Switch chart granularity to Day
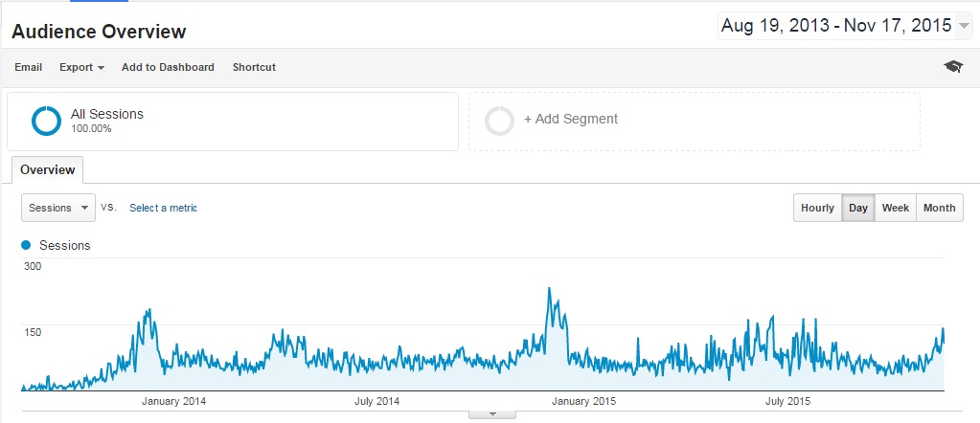The image size is (980, 423). 858,208
